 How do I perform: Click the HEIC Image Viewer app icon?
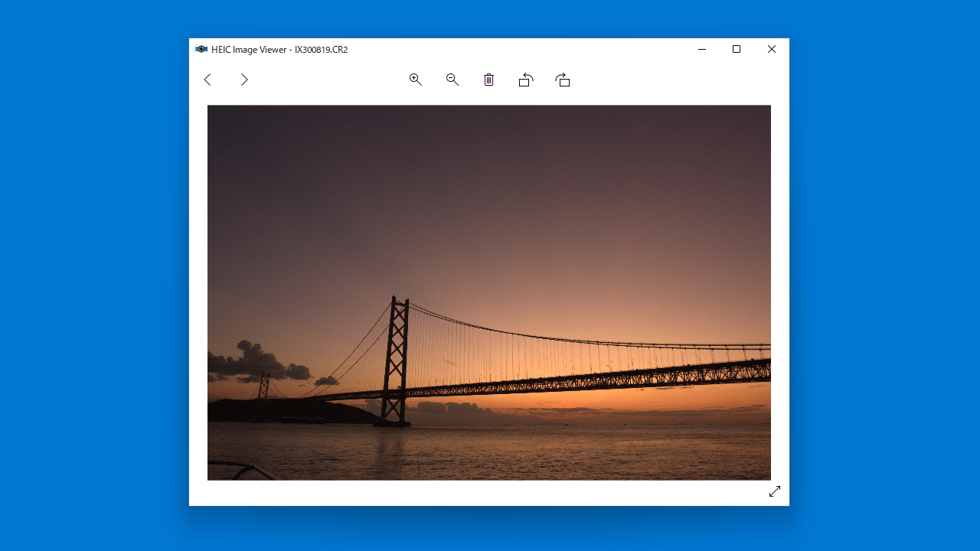201,49
